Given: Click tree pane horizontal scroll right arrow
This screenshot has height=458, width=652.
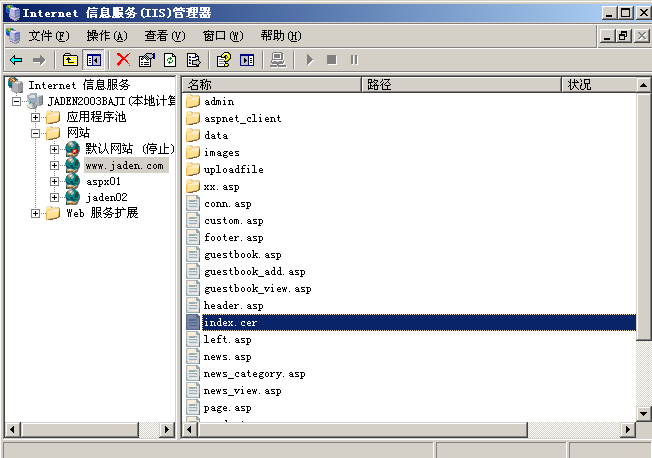Looking at the screenshot, I should click(167, 429).
